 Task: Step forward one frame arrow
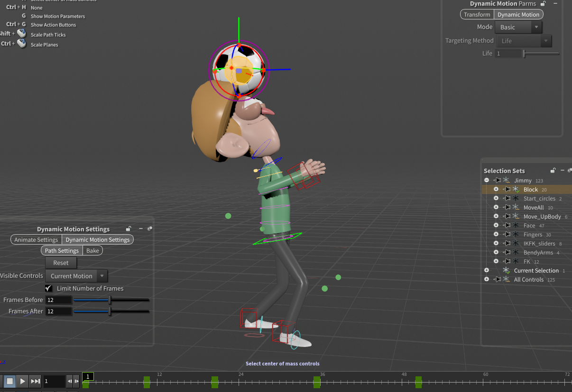point(76,381)
